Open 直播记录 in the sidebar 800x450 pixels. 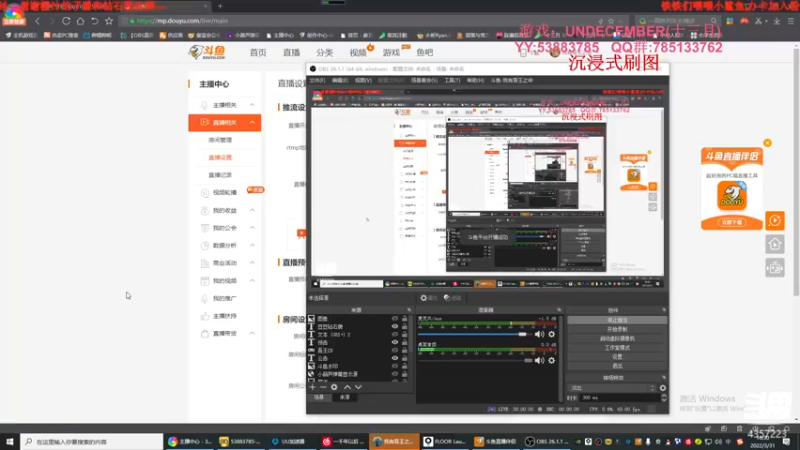220,175
